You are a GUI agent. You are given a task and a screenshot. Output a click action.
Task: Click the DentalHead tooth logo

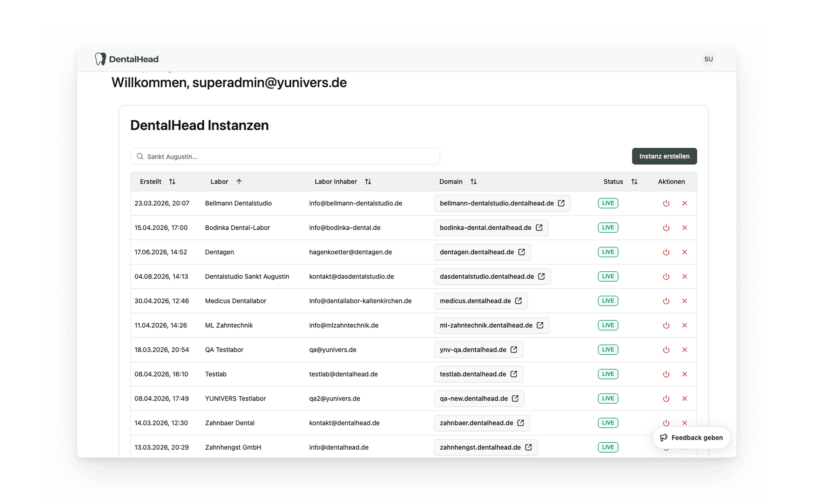100,59
